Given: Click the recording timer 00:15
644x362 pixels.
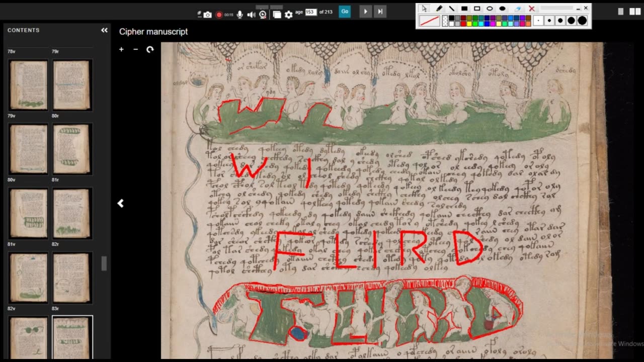Looking at the screenshot, I should click(x=228, y=15).
